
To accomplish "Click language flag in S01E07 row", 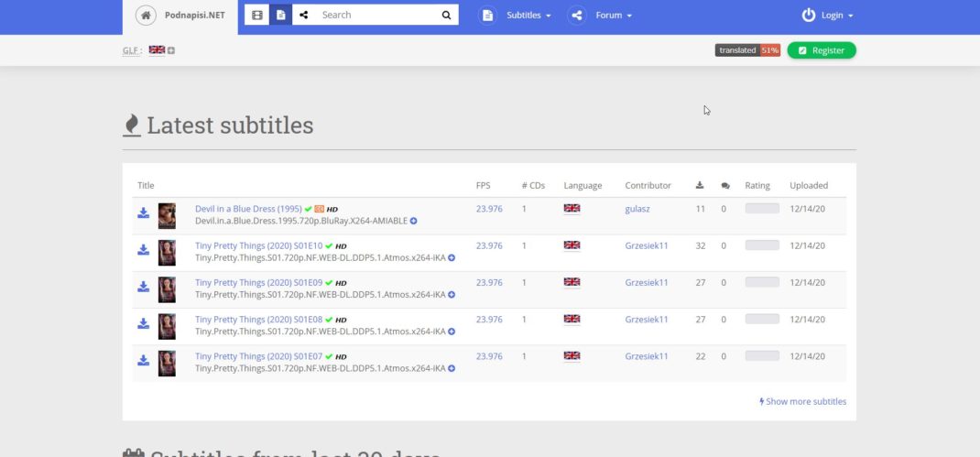I will 572,356.
